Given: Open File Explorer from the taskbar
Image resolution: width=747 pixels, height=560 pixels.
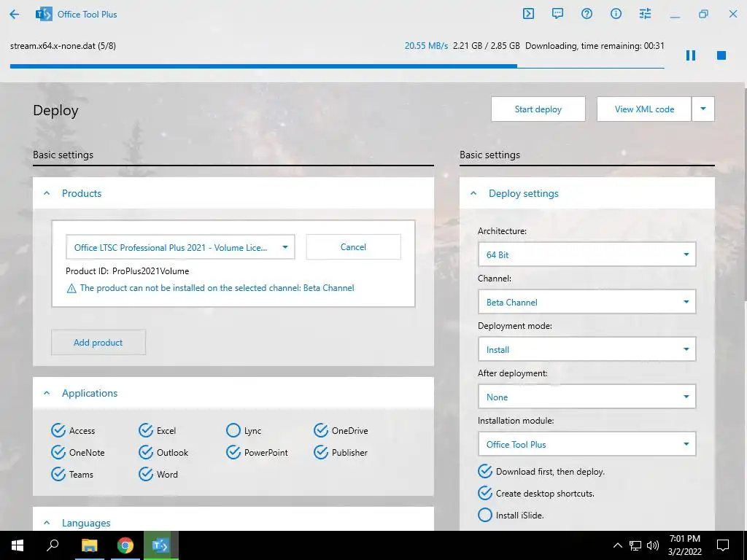Looking at the screenshot, I should [x=89, y=545].
